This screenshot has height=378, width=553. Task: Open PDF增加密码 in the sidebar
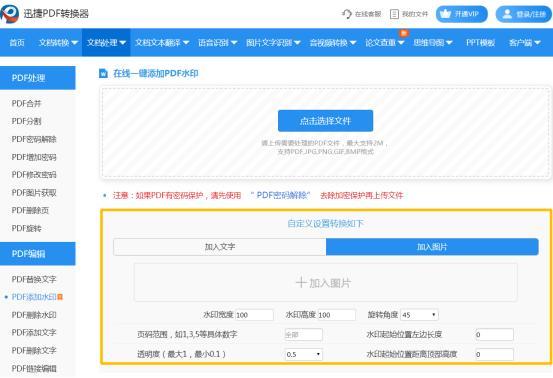pos(34,157)
